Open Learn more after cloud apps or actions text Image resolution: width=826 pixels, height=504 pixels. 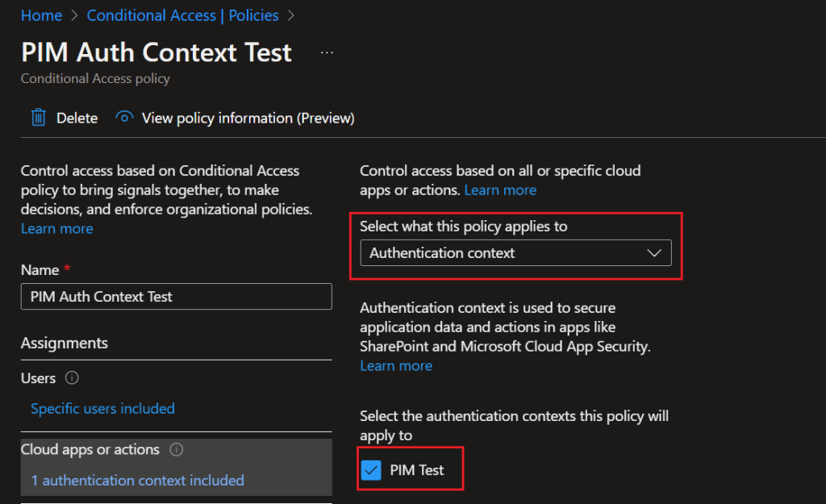coord(500,190)
